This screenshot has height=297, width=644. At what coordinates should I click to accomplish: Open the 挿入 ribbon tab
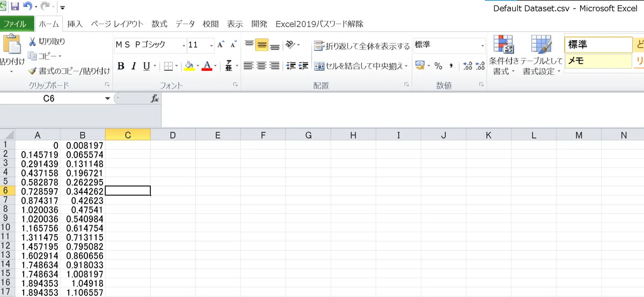(x=75, y=24)
